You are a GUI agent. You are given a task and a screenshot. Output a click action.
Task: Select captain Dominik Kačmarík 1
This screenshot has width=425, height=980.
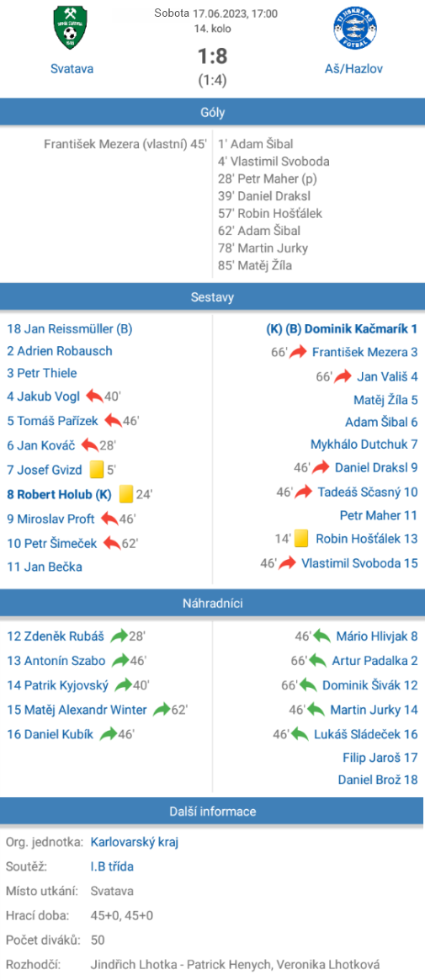(x=342, y=328)
